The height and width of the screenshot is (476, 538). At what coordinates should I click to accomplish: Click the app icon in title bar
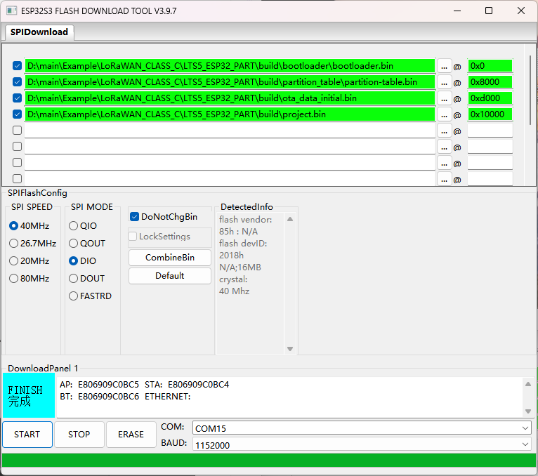pyautogui.click(x=11, y=11)
